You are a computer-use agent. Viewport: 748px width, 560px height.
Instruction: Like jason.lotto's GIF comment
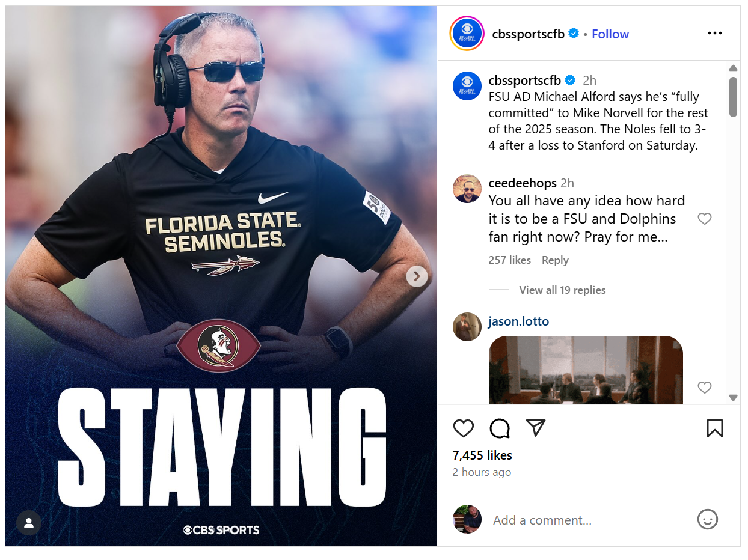(x=704, y=388)
